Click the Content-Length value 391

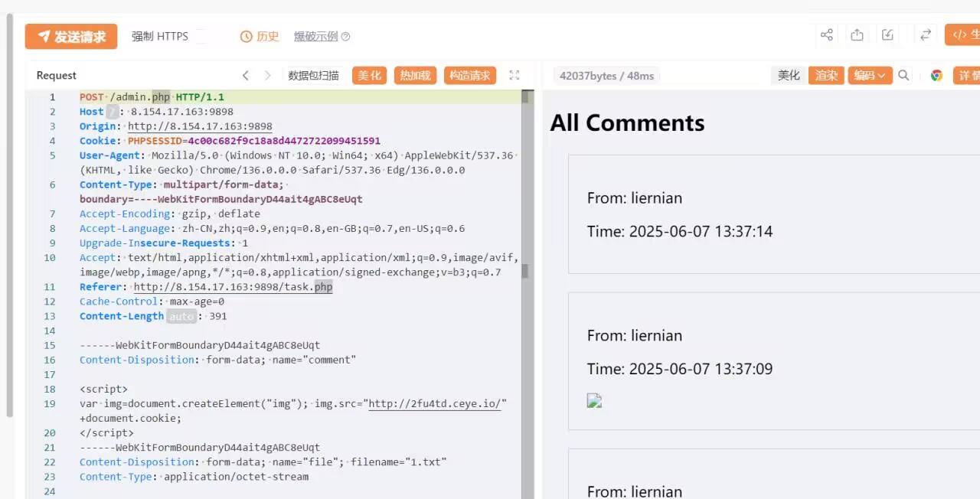pyautogui.click(x=218, y=316)
